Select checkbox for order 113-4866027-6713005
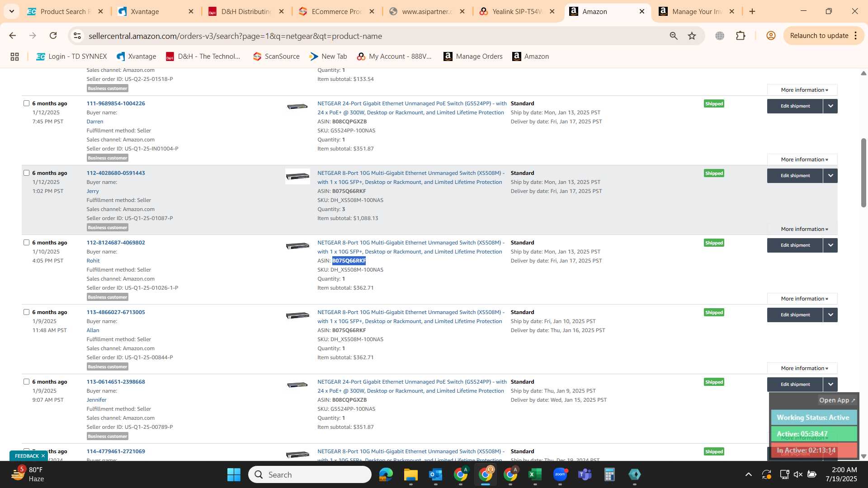The width and height of the screenshot is (868, 488). [x=26, y=312]
